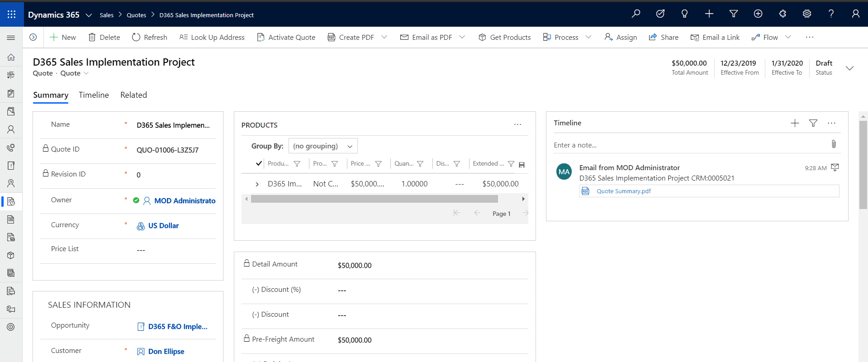Open the D365 F&O Imple... opportunity link
Viewport: 868px width, 362px height.
(x=178, y=326)
